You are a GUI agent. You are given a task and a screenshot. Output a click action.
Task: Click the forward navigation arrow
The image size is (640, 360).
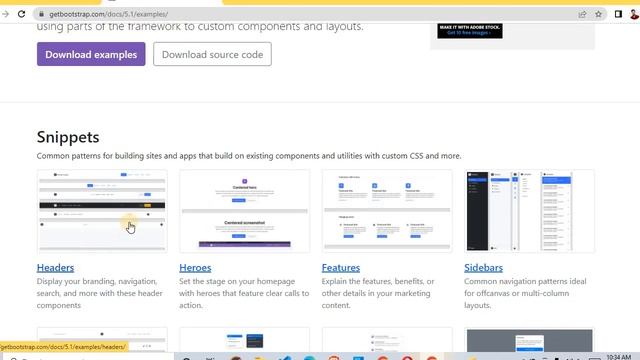(5, 14)
